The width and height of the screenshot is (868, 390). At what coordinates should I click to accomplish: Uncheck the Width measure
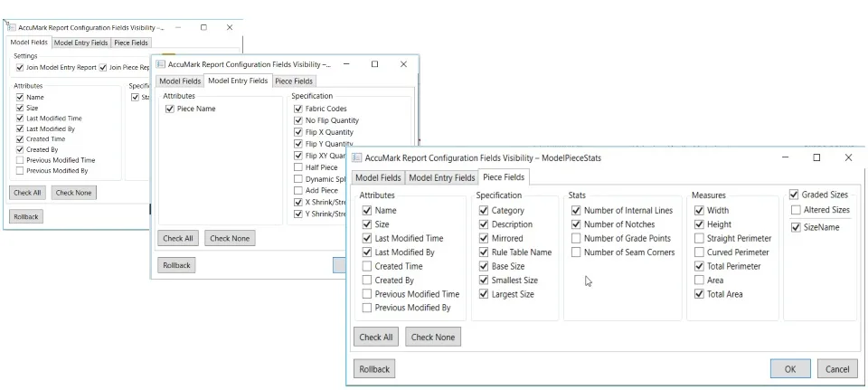coord(699,211)
